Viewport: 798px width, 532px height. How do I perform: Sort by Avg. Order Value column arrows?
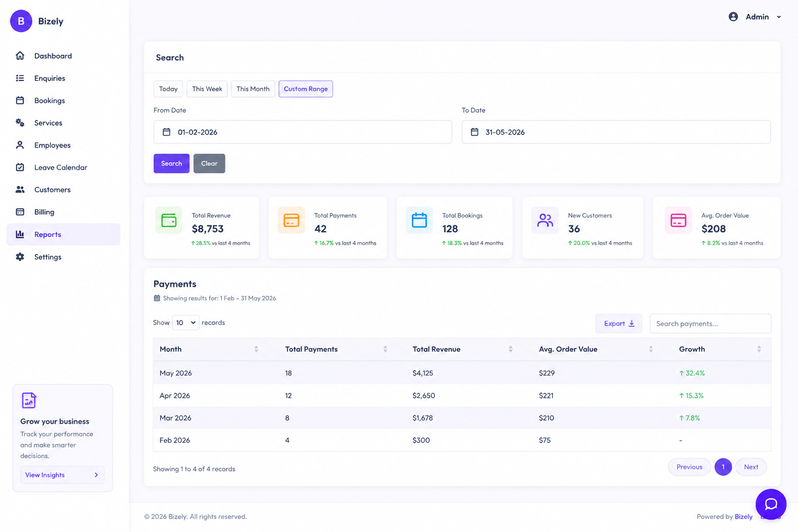(651, 349)
